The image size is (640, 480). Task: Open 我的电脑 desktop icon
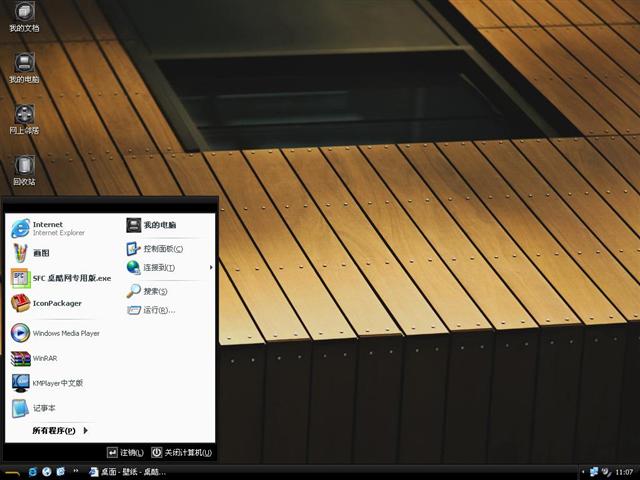(24, 68)
